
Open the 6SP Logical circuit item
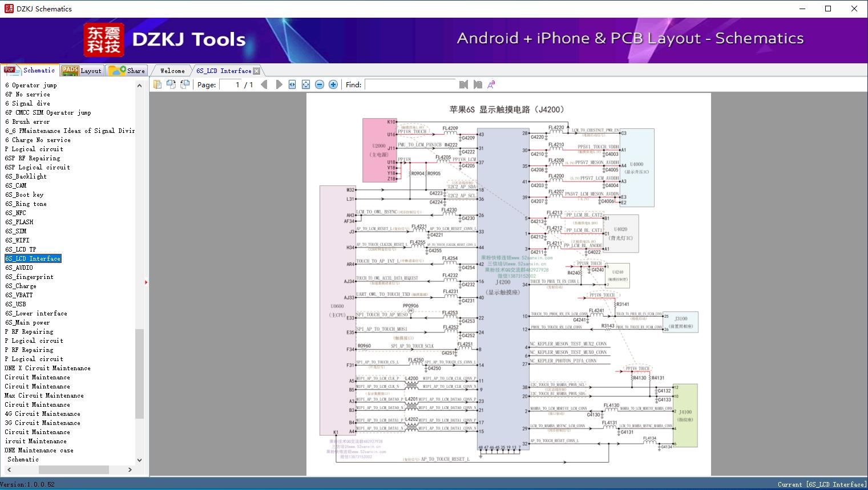(38, 167)
